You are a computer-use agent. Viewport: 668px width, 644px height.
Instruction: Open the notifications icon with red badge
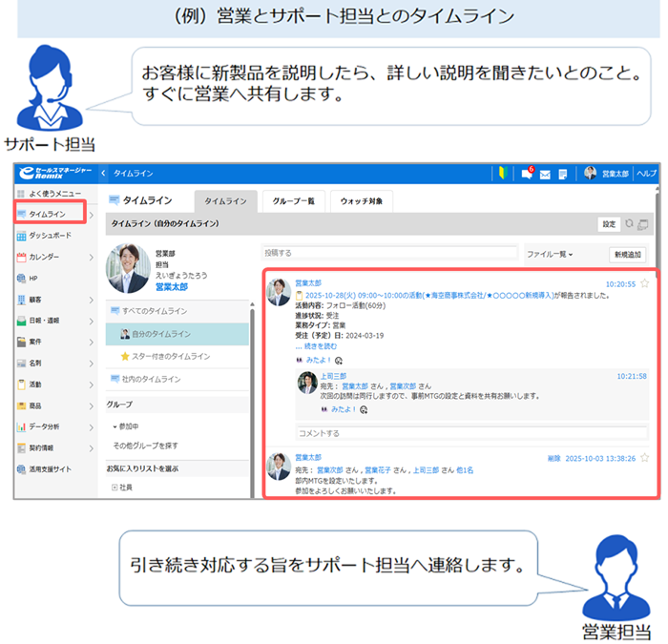[x=526, y=174]
